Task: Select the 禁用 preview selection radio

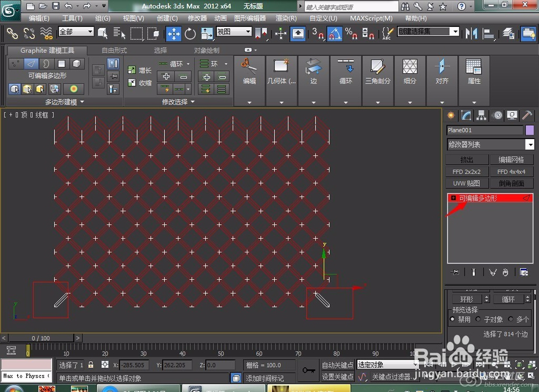Action: (452, 319)
